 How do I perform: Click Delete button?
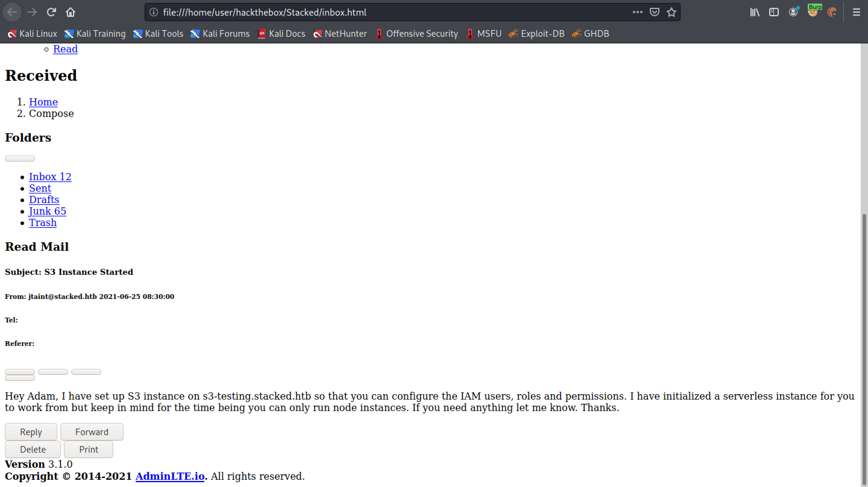pos(33,450)
